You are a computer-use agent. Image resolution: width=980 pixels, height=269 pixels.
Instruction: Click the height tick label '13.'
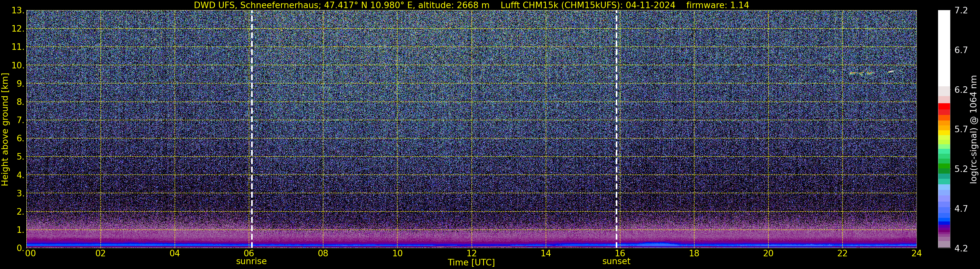coord(18,11)
